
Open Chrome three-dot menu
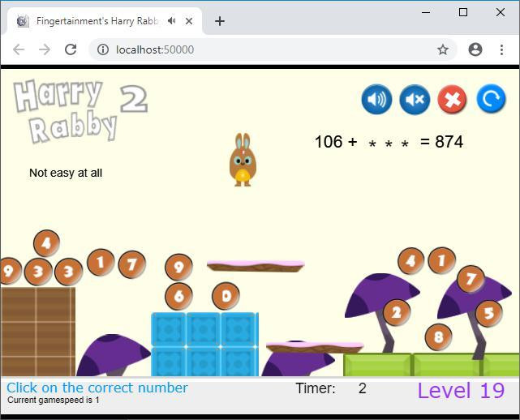pos(501,49)
